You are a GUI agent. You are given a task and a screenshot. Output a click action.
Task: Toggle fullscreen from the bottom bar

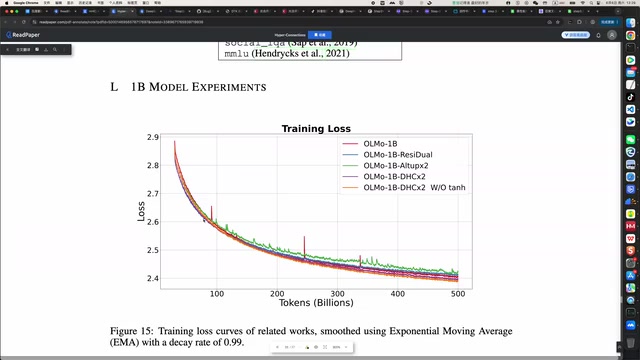325,347
